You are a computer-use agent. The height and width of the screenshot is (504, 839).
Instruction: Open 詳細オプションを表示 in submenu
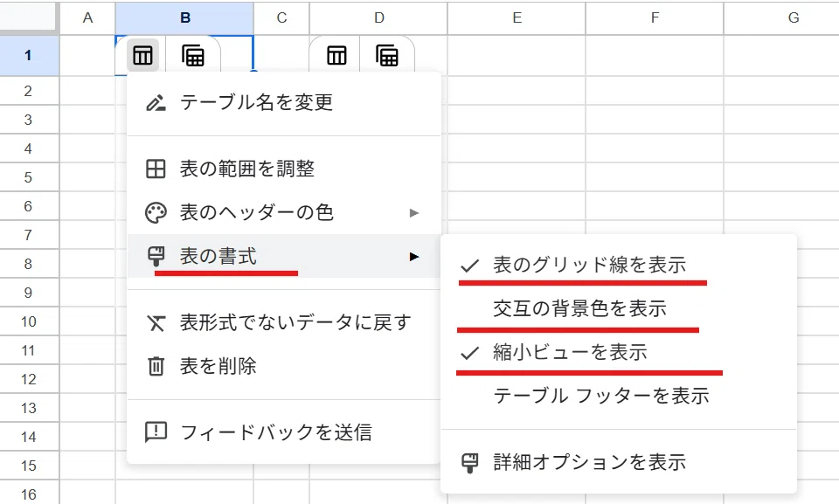(619, 463)
